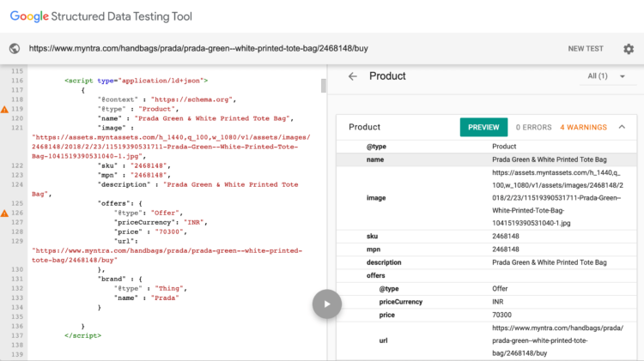The height and width of the screenshot is (361, 644).
Task: Open the settings gear icon
Action: [629, 49]
